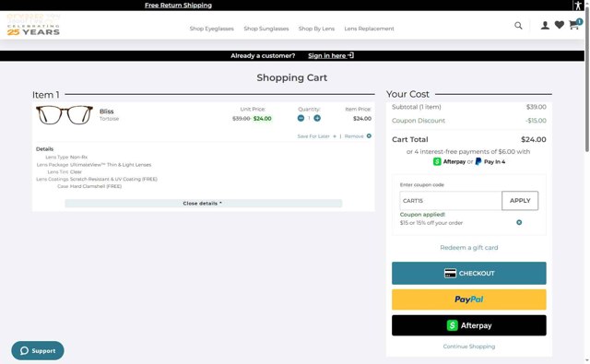Viewport: 590px width, 364px height.
Task: Increase quantity with plus button
Action: 317,118
